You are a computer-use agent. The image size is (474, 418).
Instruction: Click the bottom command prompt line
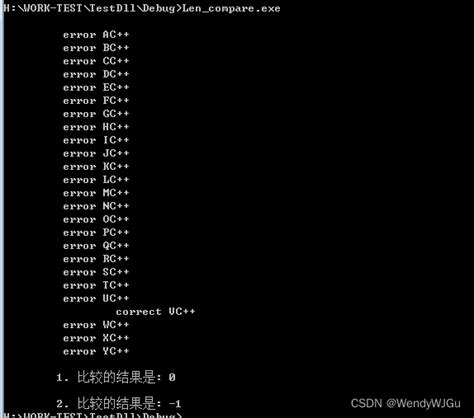(x=93, y=415)
